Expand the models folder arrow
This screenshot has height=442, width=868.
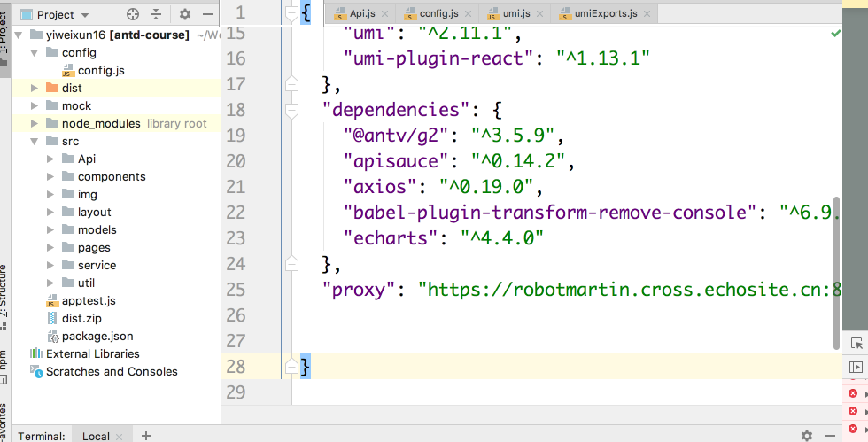pyautogui.click(x=50, y=230)
